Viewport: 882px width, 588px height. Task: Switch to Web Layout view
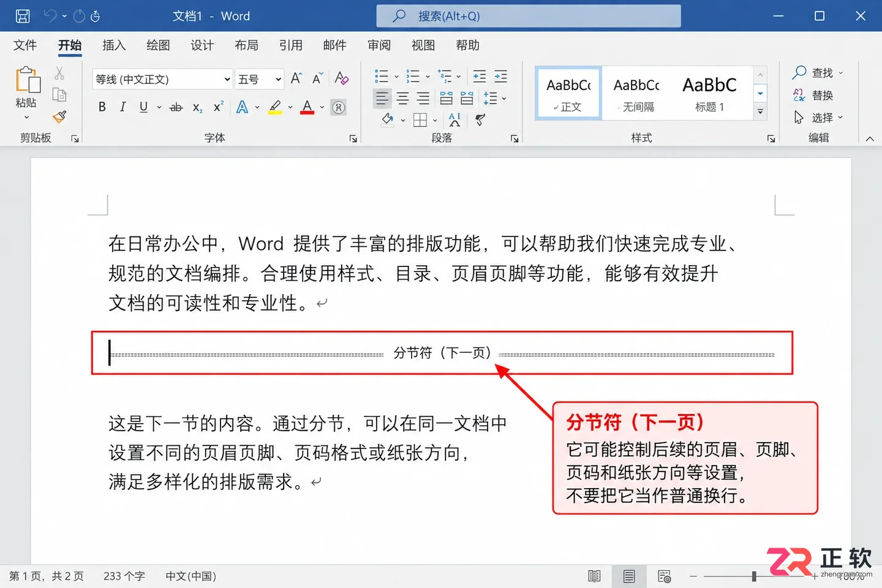665,576
